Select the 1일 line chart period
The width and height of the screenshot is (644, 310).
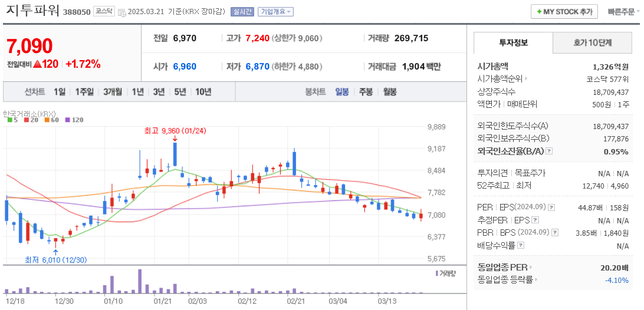pyautogui.click(x=59, y=92)
